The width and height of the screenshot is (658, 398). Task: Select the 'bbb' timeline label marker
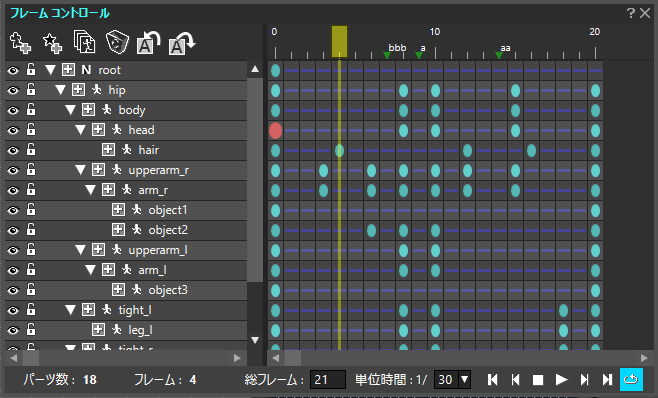coord(387,55)
